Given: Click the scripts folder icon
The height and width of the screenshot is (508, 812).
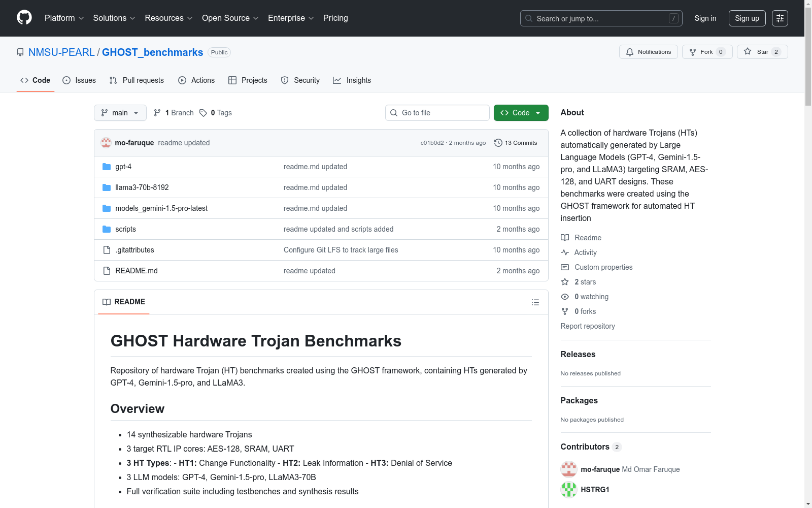Looking at the screenshot, I should (x=107, y=229).
